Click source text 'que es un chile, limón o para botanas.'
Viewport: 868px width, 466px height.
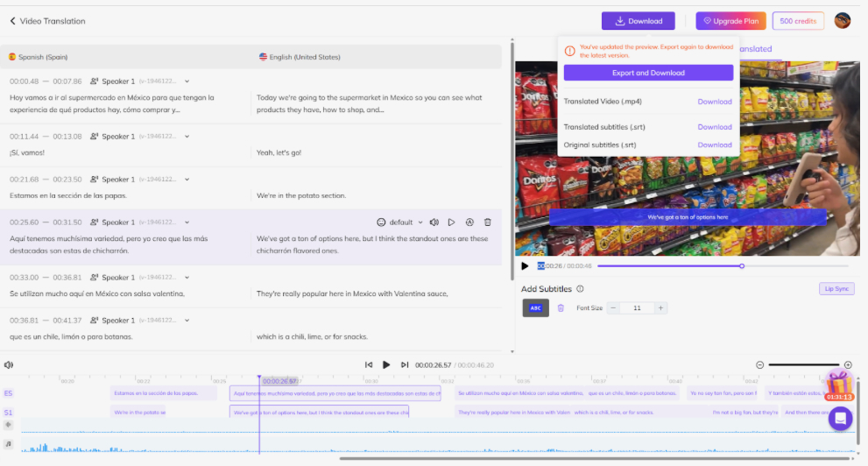tap(71, 337)
